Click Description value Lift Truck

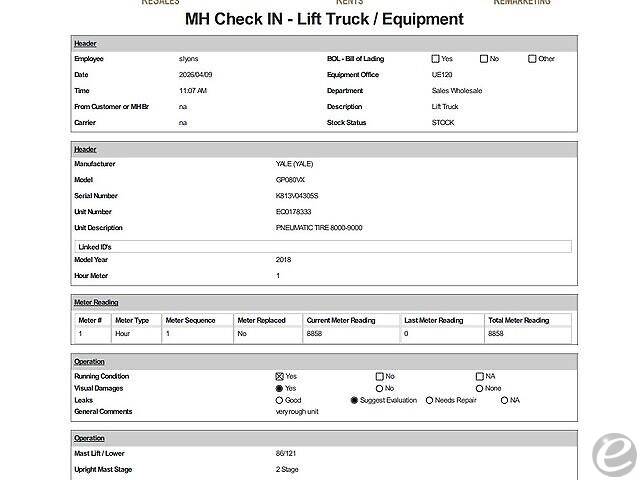(x=445, y=107)
